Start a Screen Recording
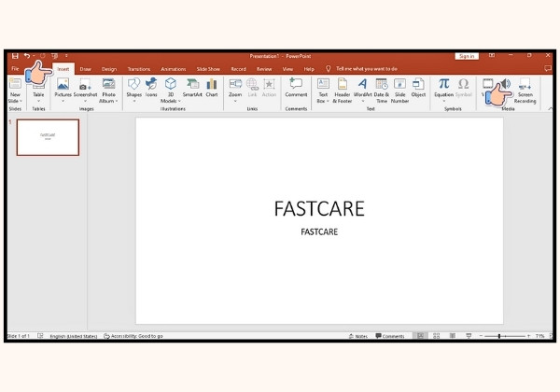 525,91
